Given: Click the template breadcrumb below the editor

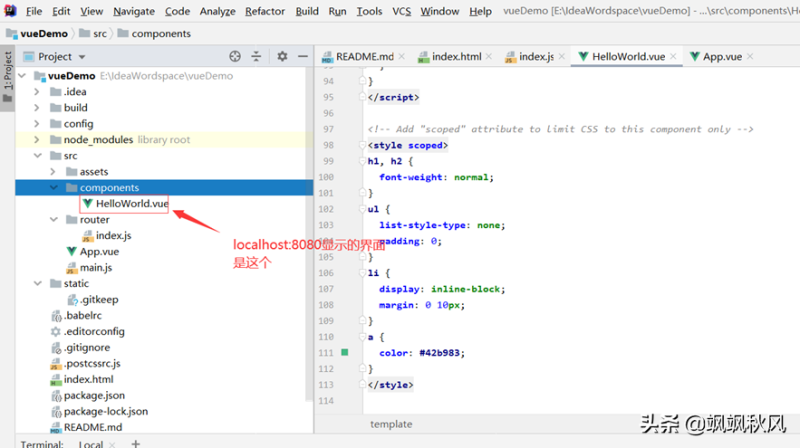Looking at the screenshot, I should pyautogui.click(x=391, y=424).
